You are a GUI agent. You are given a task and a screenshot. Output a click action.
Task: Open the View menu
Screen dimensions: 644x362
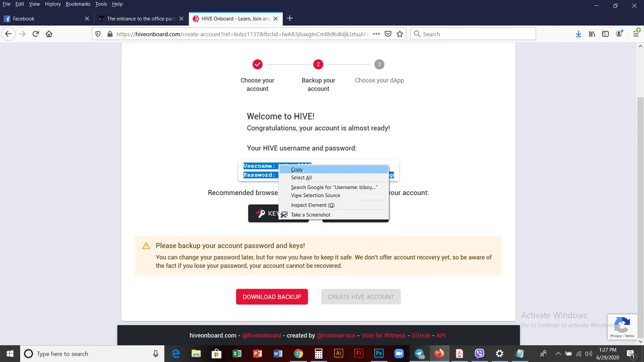pos(34,4)
